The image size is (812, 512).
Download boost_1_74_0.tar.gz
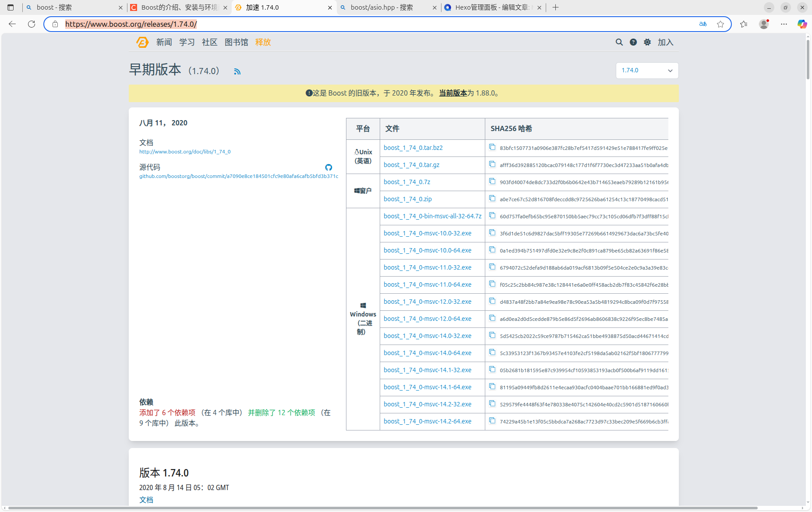412,165
